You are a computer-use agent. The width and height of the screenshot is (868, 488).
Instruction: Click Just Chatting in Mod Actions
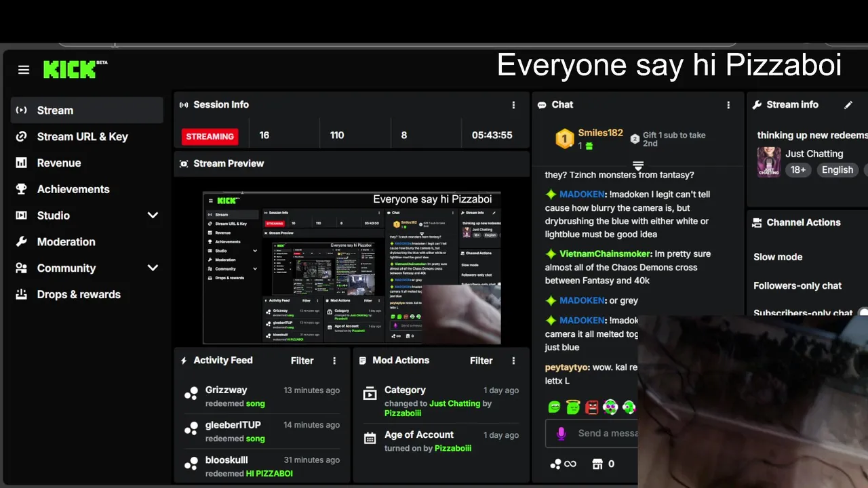454,404
